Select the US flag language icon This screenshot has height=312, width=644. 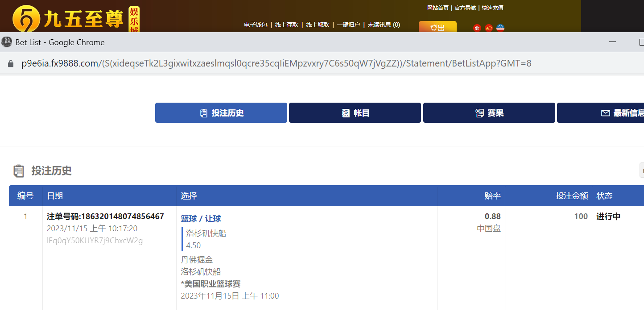pos(500,28)
